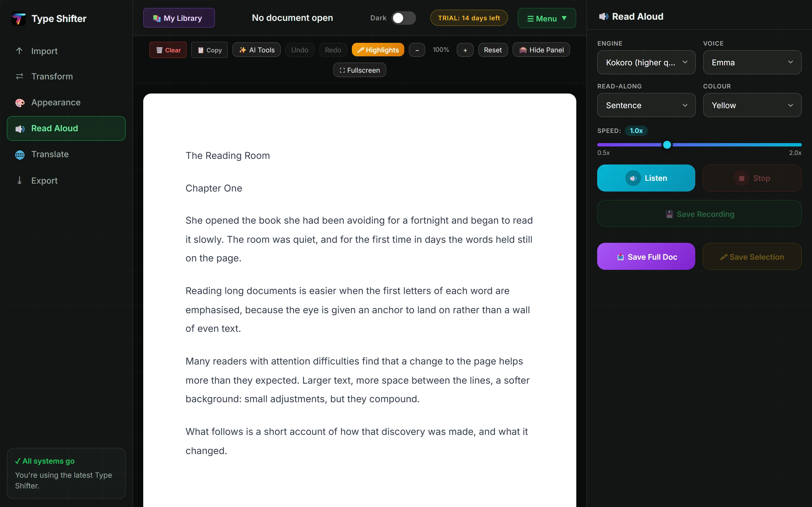Open the Colour dropdown set to Yellow
The width and height of the screenshot is (812, 507).
[x=752, y=105]
